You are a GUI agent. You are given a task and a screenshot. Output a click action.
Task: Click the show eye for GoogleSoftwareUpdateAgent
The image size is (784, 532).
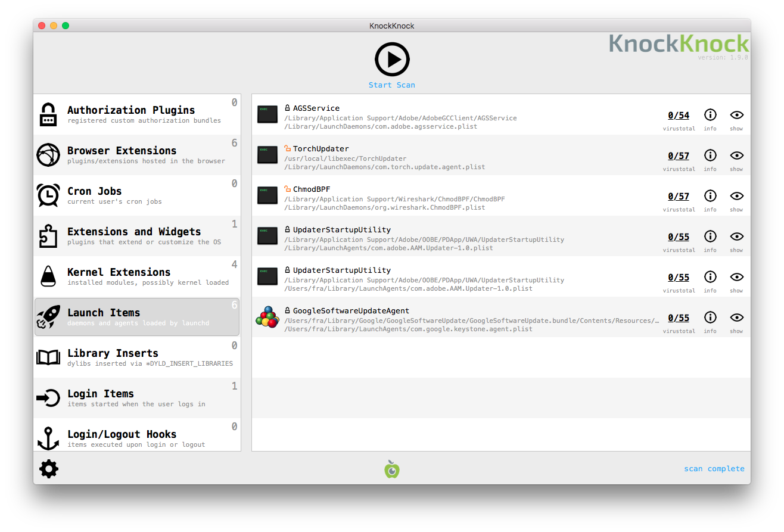click(736, 318)
